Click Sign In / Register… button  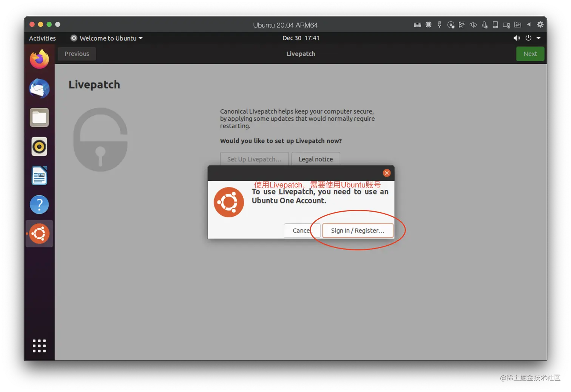358,231
